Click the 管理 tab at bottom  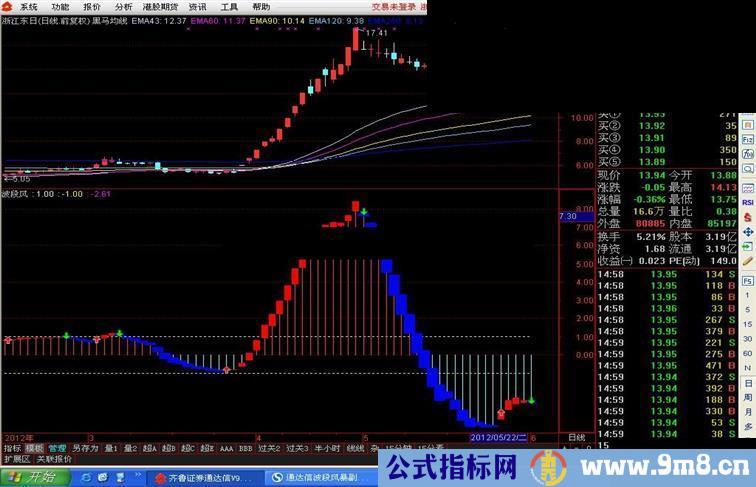(57, 448)
